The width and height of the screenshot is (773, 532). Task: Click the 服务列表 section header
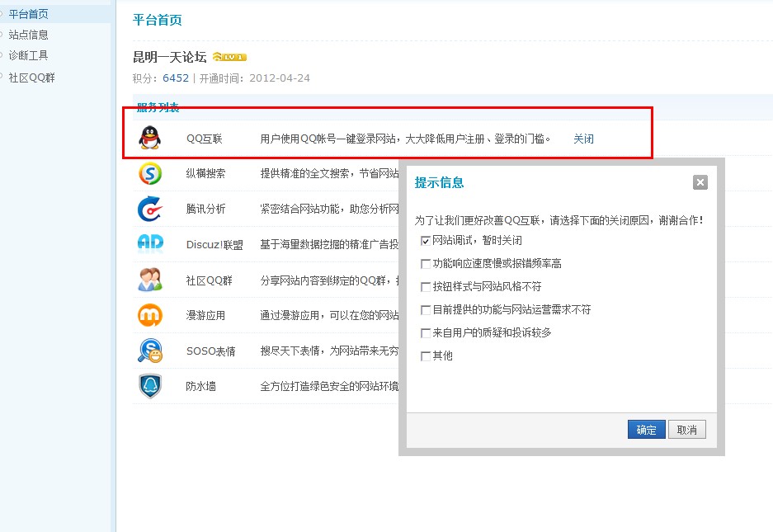[158, 107]
